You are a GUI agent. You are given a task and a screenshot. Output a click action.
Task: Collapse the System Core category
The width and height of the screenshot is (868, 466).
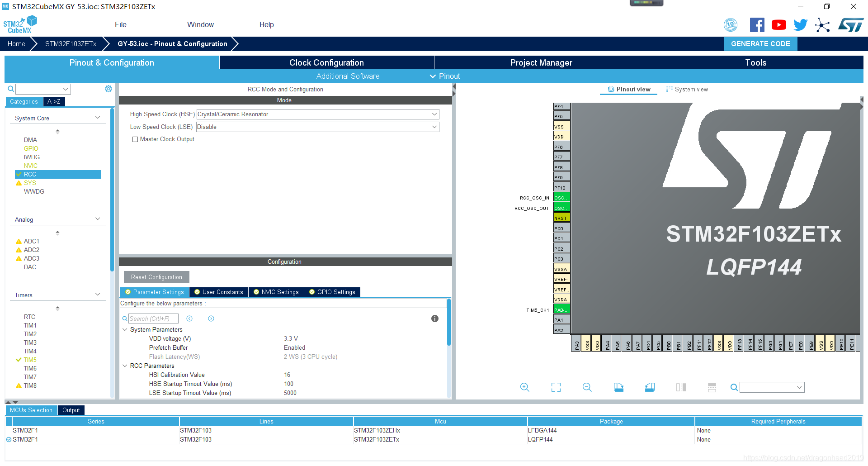pos(98,118)
